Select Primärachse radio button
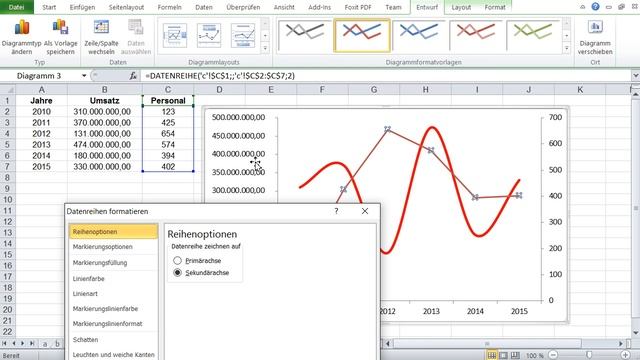 [177, 260]
